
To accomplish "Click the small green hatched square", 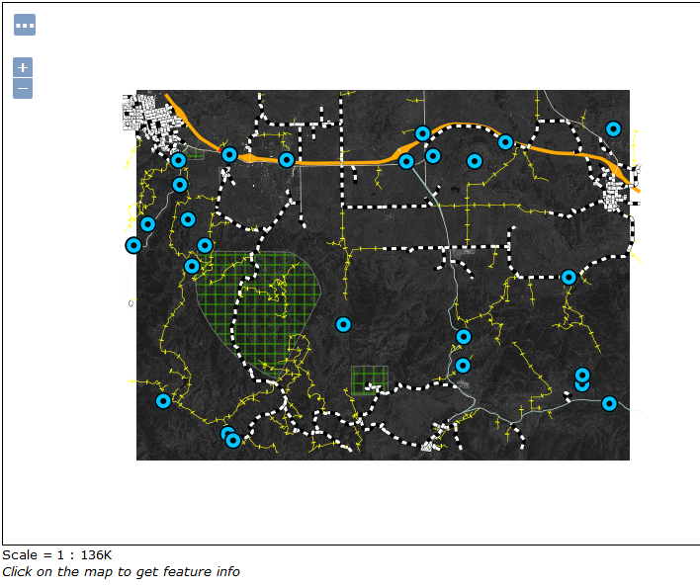I will pyautogui.click(x=370, y=379).
